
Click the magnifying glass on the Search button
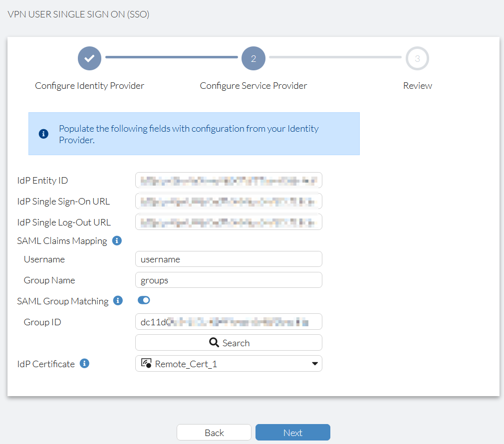pyautogui.click(x=214, y=343)
